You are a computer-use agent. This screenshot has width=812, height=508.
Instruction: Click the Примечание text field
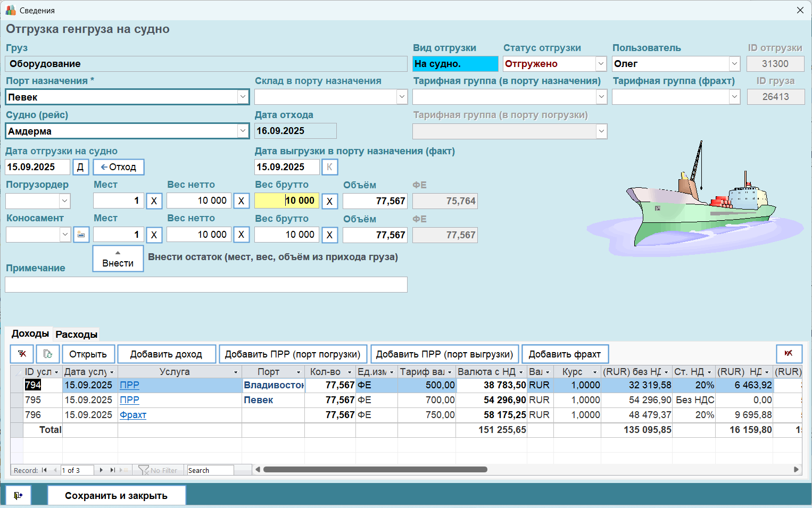click(206, 285)
